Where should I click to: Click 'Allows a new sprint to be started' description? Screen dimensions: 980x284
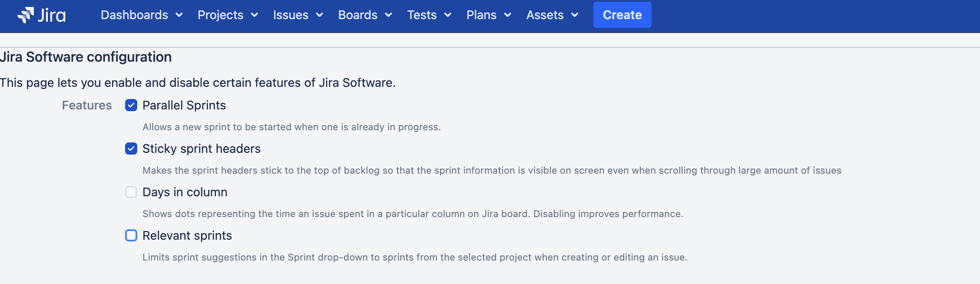(x=291, y=127)
